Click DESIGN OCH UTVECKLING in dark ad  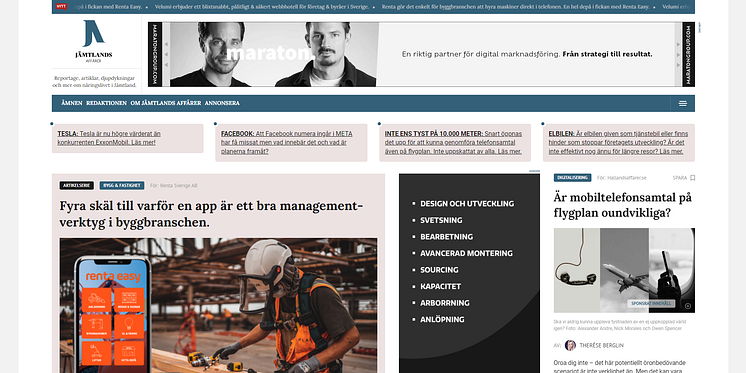pos(467,204)
